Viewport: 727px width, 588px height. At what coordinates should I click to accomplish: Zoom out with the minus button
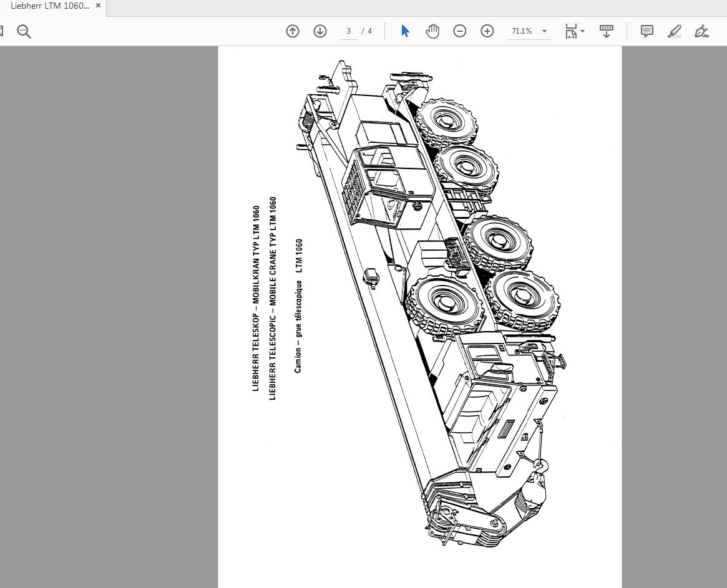[x=459, y=31]
